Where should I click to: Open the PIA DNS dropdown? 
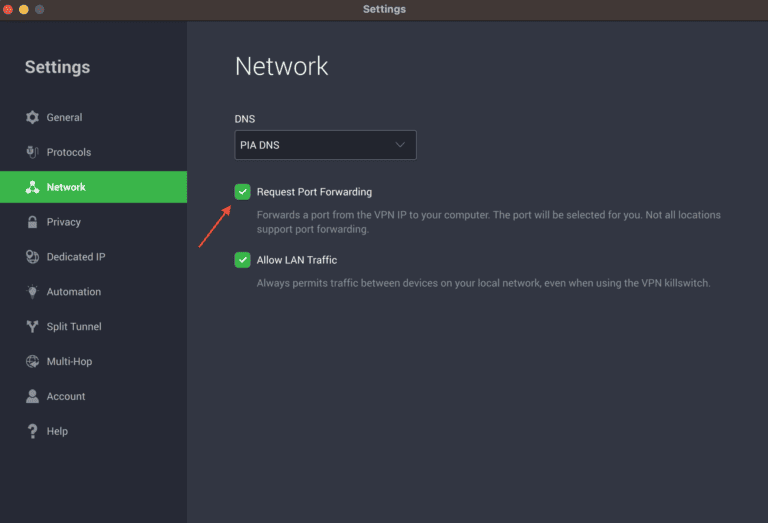325,145
